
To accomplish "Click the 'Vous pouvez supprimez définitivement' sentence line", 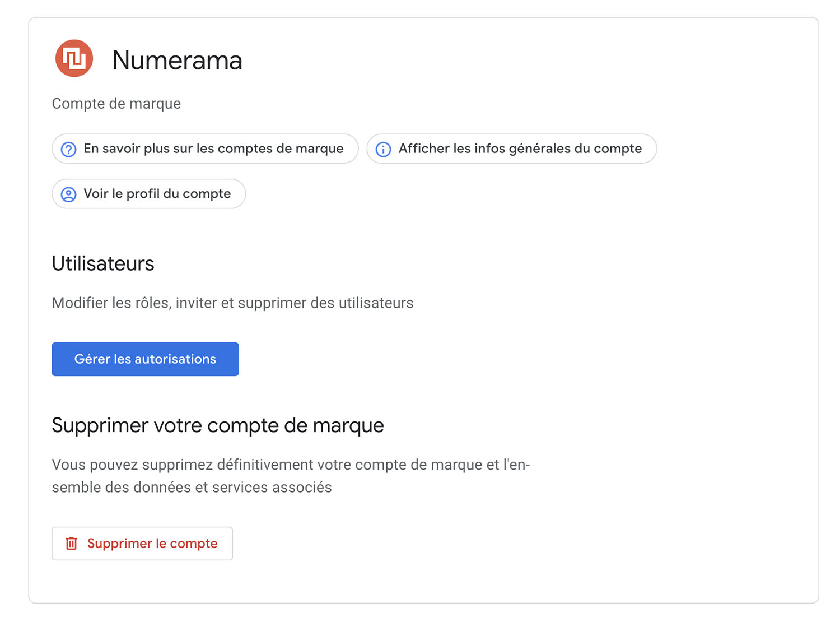I will click(x=291, y=465).
